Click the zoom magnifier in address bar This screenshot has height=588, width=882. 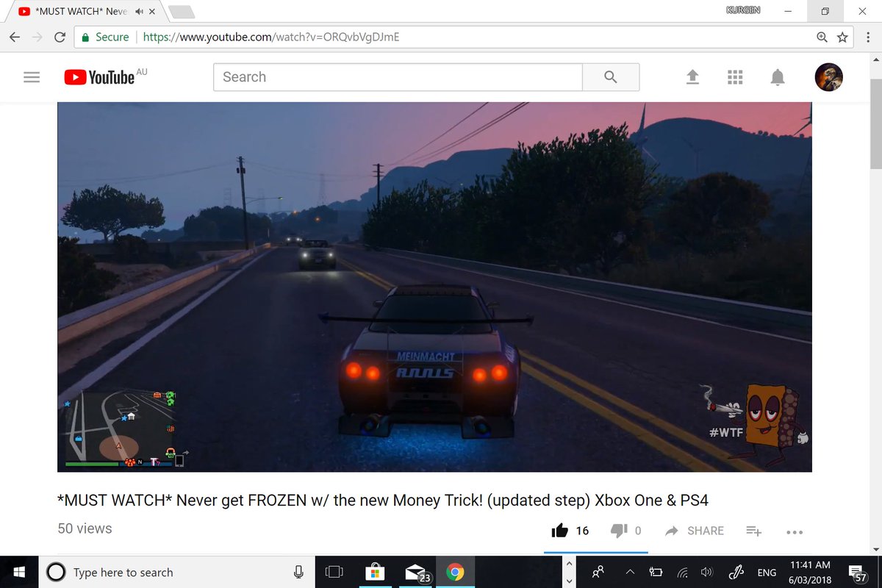click(x=822, y=37)
